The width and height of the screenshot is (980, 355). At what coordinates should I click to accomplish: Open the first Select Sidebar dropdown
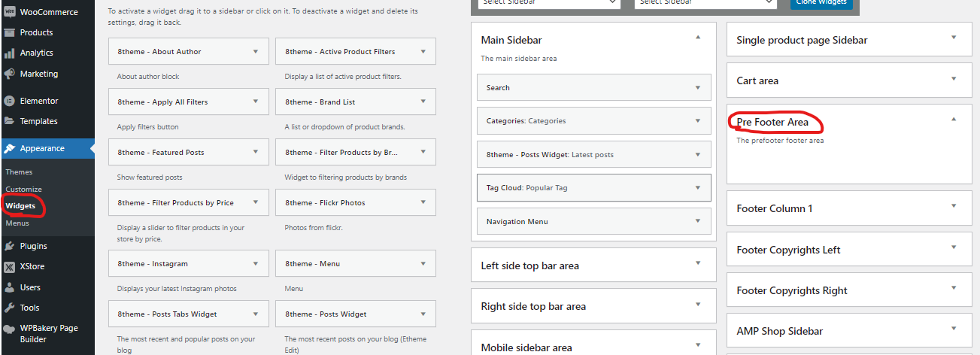551,3
